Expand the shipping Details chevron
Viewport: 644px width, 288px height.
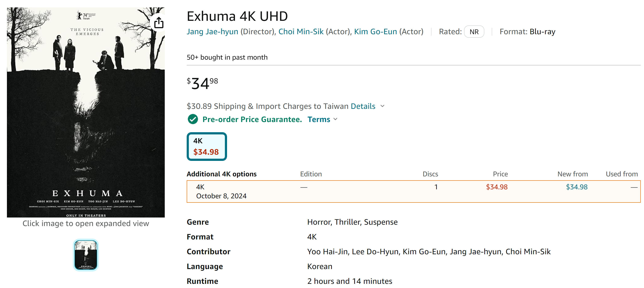[382, 106]
